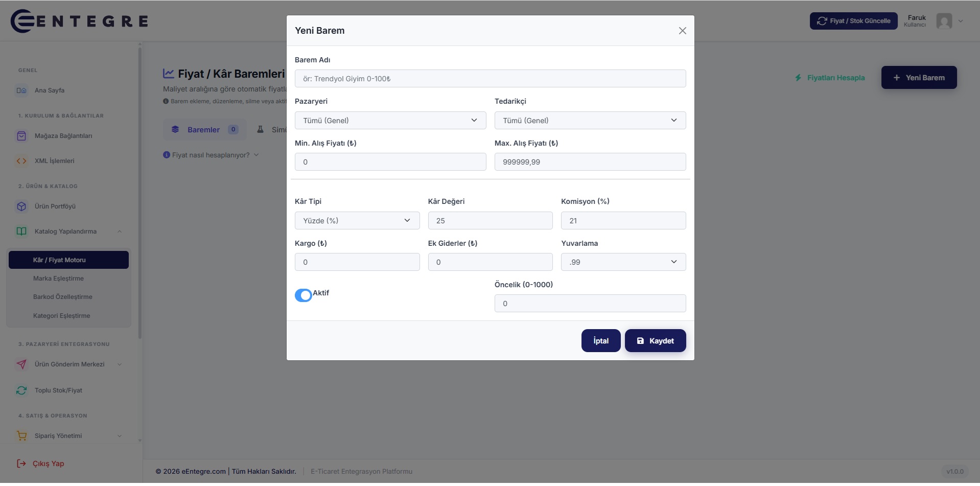Click the Ana Sayfa home icon
Viewport: 980px width, 486px height.
point(21,90)
